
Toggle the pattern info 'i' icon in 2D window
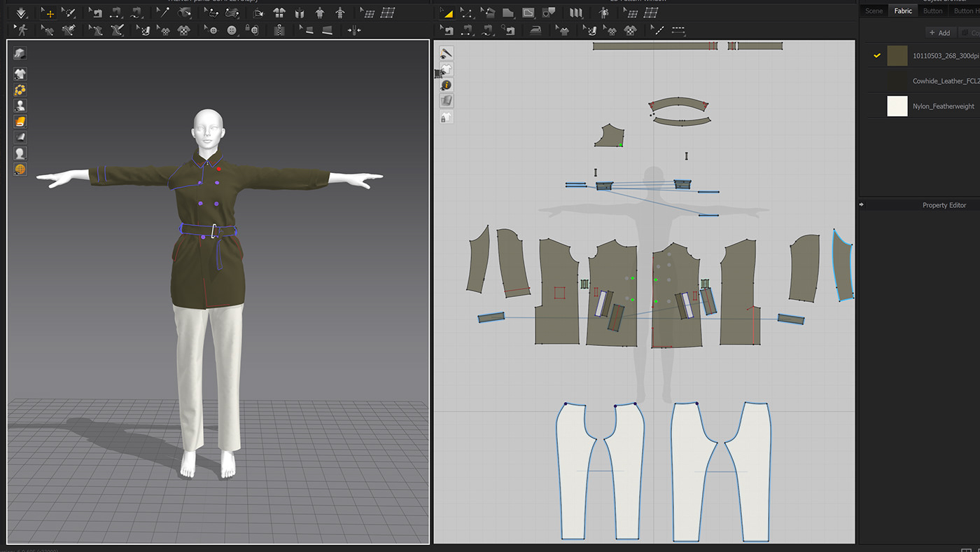click(446, 85)
